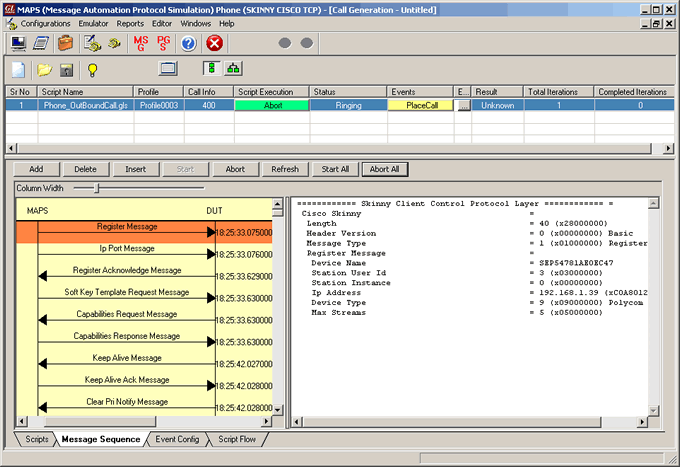Click the Start All button
680x467 pixels.
(335, 169)
